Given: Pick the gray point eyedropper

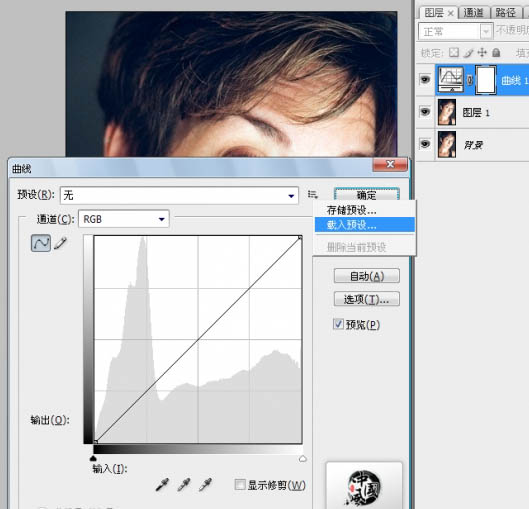Looking at the screenshot, I should tap(184, 484).
